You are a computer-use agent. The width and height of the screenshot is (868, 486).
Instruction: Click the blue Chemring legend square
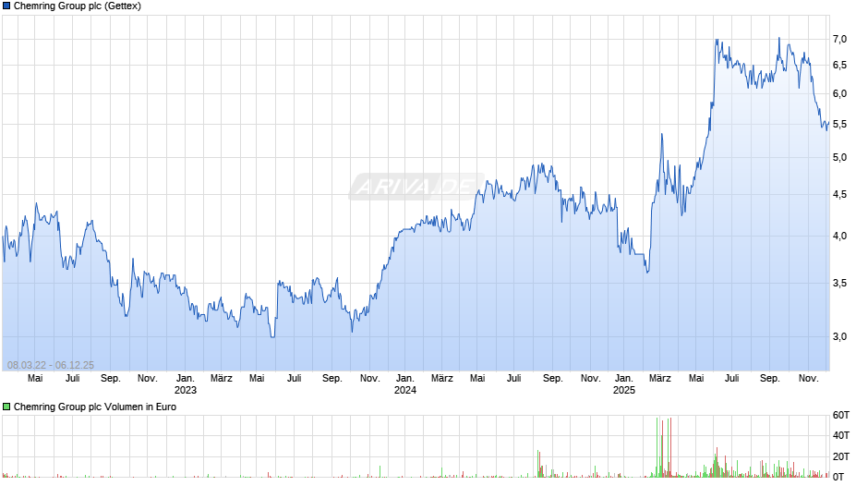6,6
